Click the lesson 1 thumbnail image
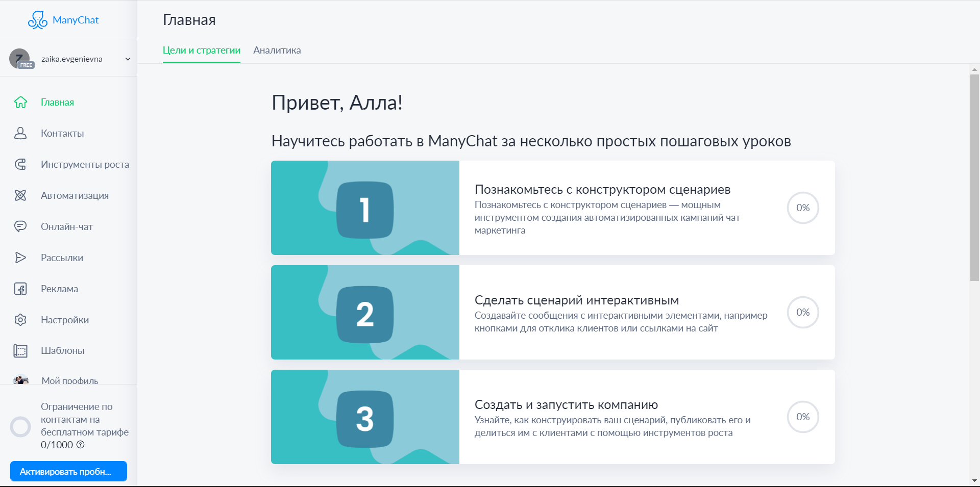The image size is (980, 487). 365,208
